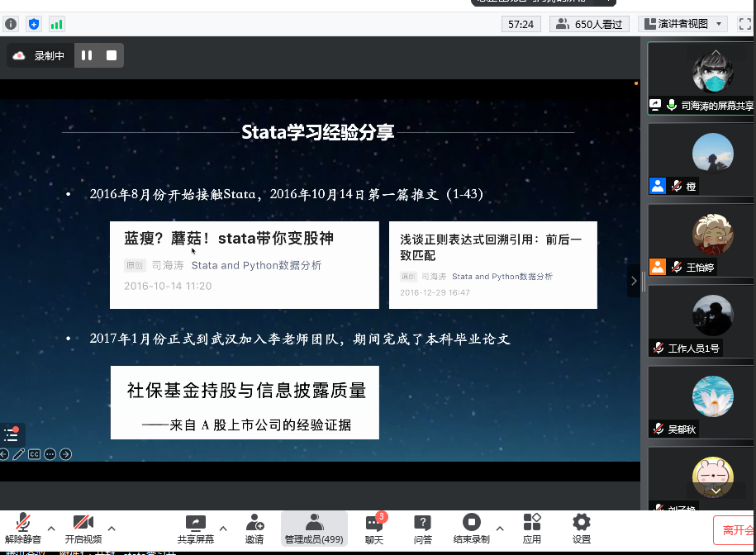The width and height of the screenshot is (756, 555).
Task: Expand audio options arrow beside 解除静音
Action: point(51,528)
